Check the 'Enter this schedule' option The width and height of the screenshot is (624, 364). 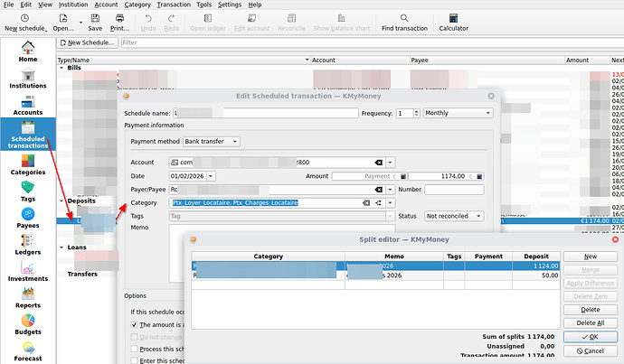click(135, 360)
